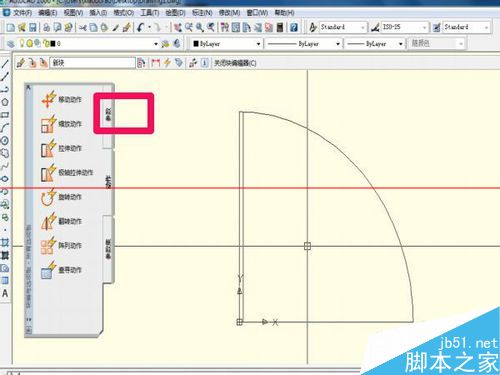Select the Rectangle draw tool

point(5,115)
